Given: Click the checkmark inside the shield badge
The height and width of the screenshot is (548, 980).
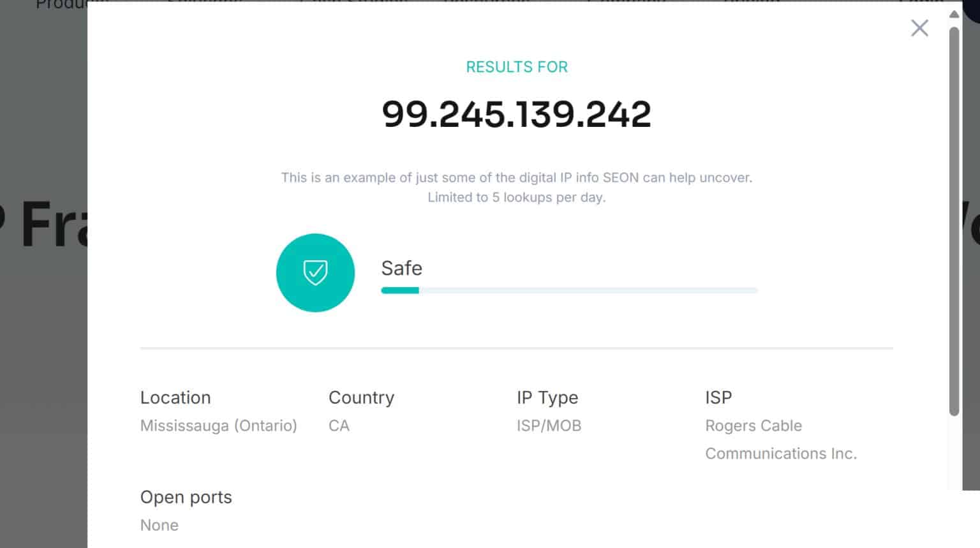Looking at the screenshot, I should [315, 273].
